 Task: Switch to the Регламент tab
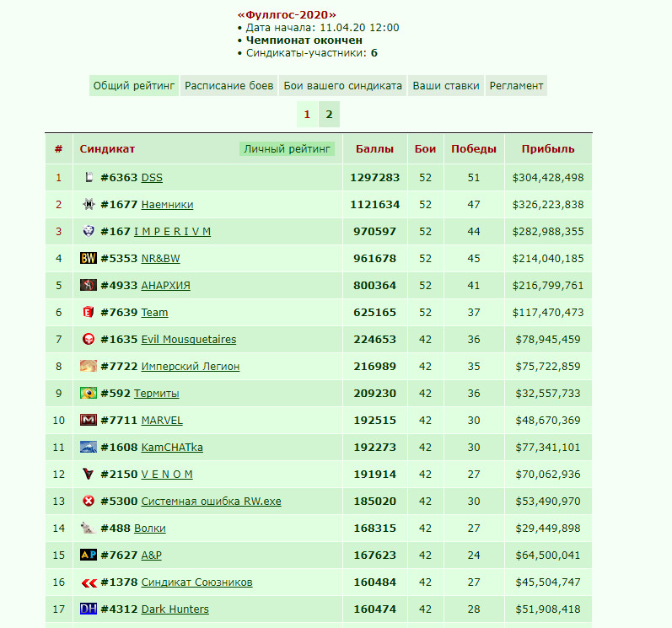(516, 86)
